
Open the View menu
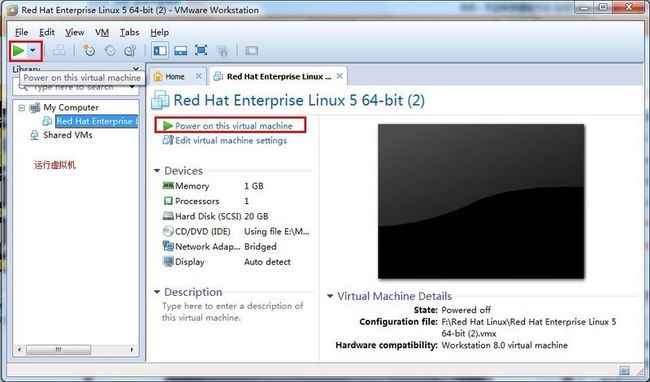75,32
